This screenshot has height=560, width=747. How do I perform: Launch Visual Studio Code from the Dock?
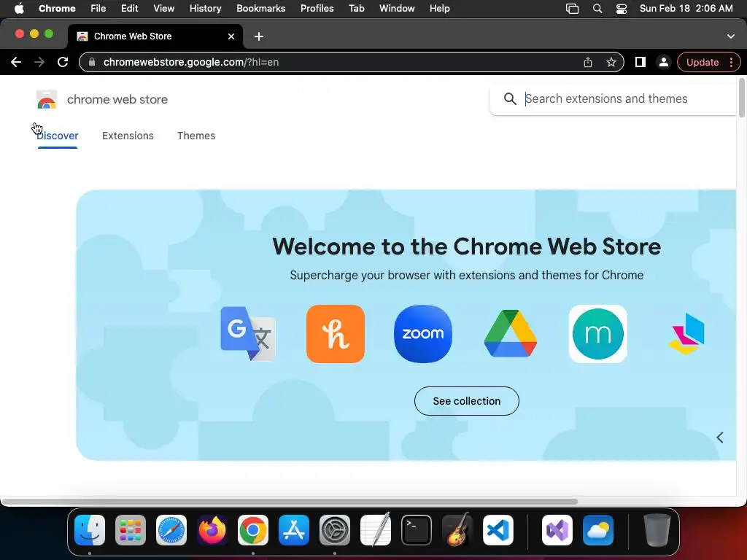[498, 529]
